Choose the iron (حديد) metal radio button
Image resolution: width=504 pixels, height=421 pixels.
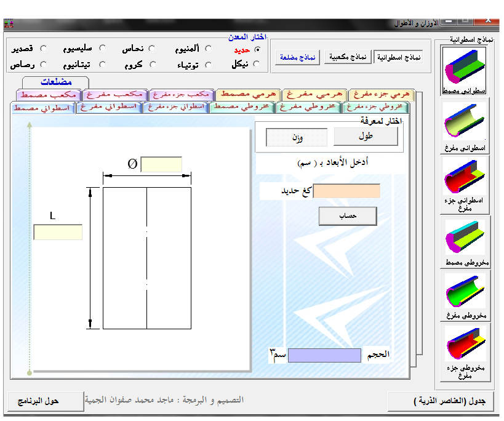(257, 49)
